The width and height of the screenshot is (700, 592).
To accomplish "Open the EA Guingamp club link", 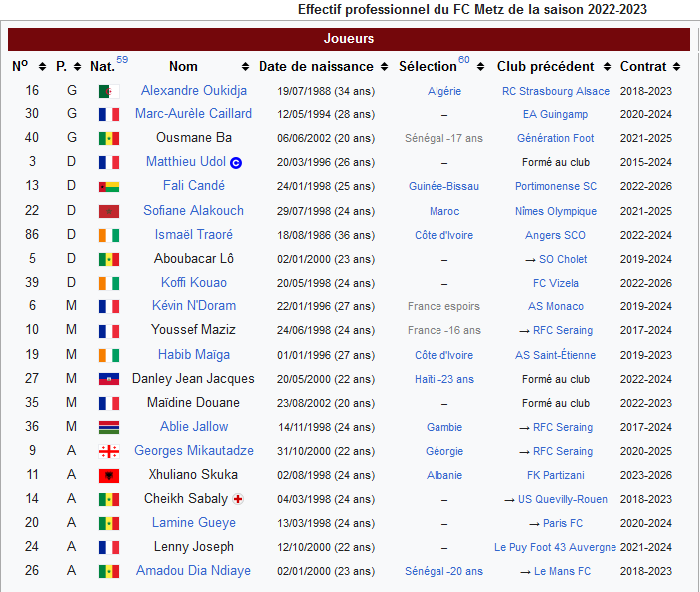I will 556,114.
